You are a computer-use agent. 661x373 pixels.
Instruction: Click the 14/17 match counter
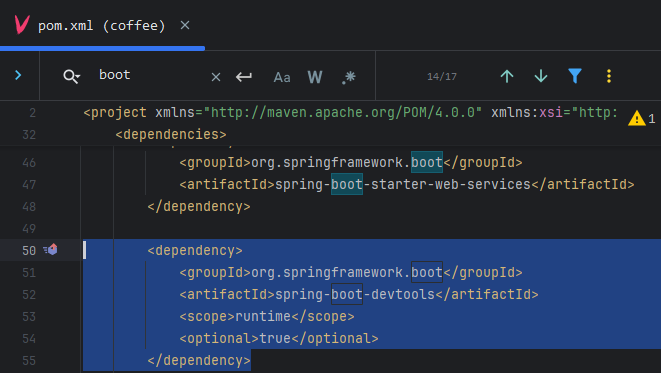tap(442, 77)
